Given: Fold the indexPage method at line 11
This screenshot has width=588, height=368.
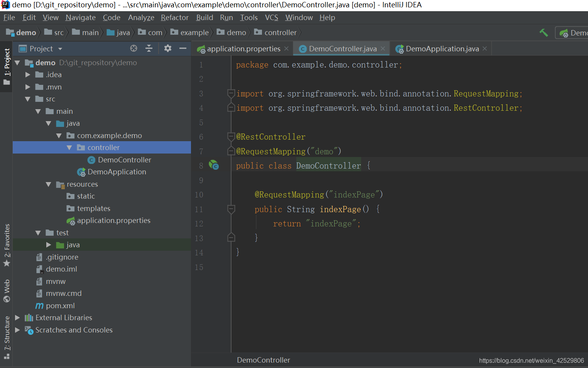Looking at the screenshot, I should 231,209.
